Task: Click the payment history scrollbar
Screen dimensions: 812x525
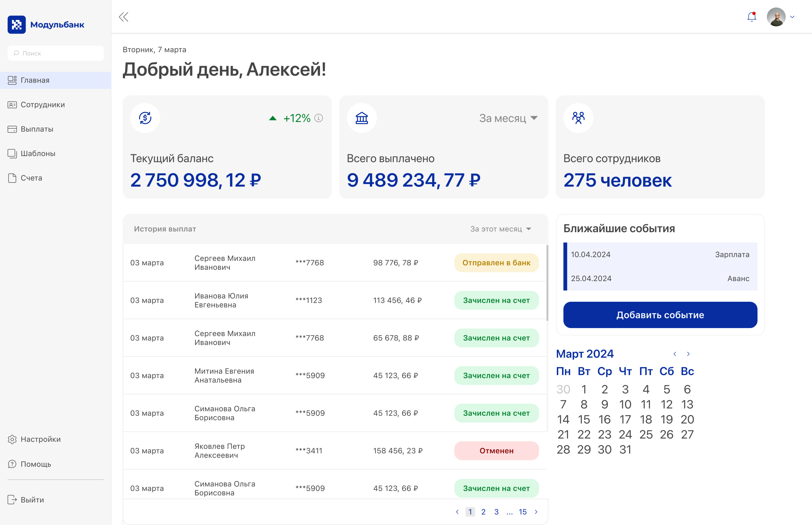Action: [547, 283]
